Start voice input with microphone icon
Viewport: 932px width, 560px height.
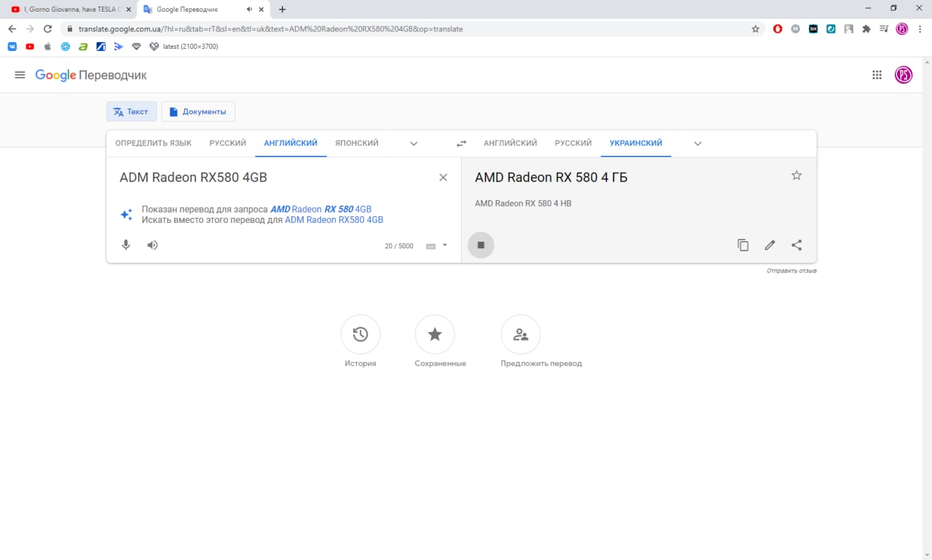[x=126, y=245]
